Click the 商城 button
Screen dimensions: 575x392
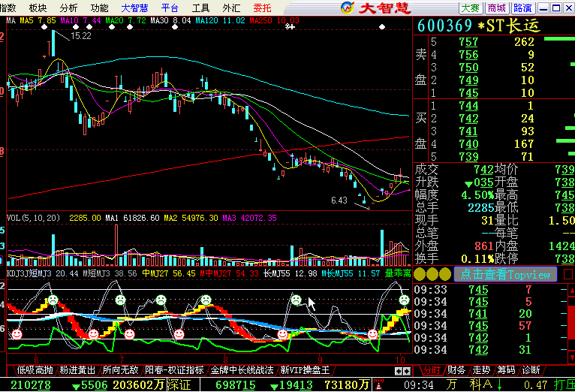point(496,8)
